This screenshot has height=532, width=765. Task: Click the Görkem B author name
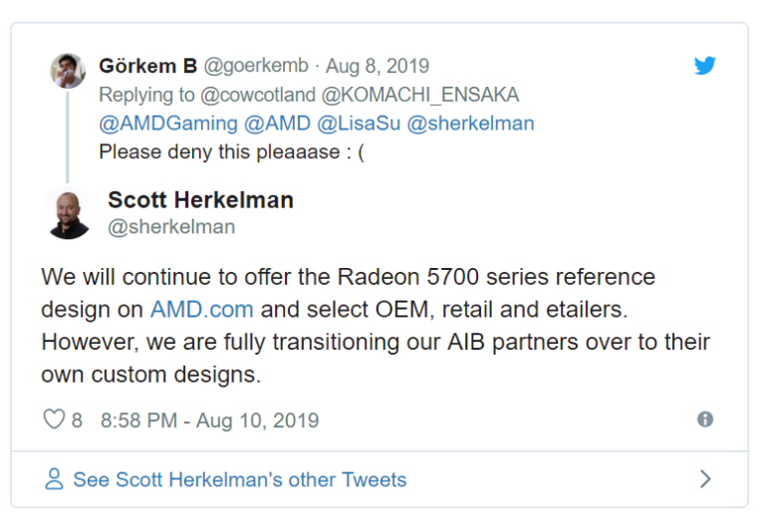click(147, 66)
